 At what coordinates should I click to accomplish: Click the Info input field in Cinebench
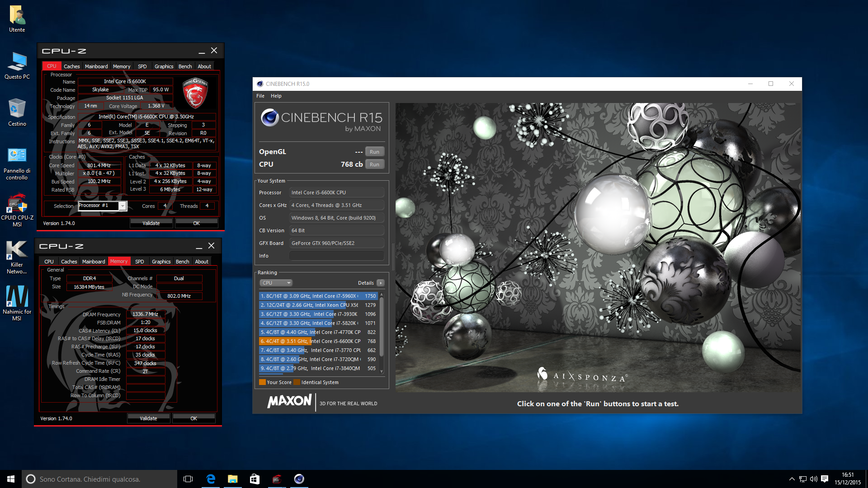pos(337,256)
